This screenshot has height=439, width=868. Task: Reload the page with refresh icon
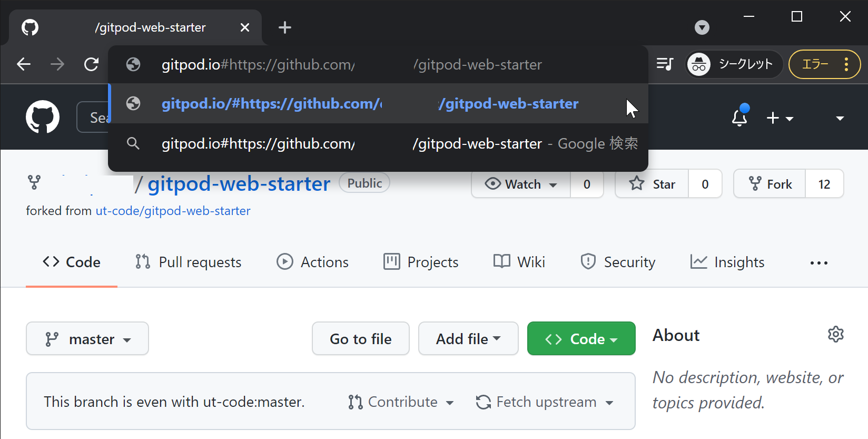tap(92, 64)
